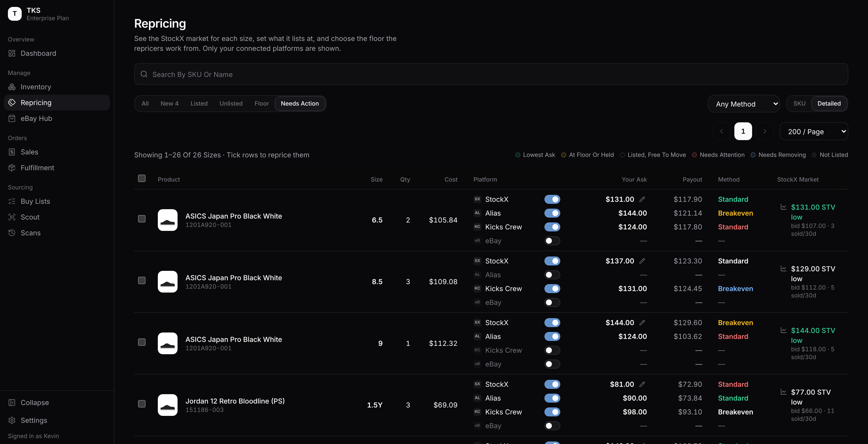Open ASICS size 9 product thumbnail
The width and height of the screenshot is (868, 444).
click(167, 343)
